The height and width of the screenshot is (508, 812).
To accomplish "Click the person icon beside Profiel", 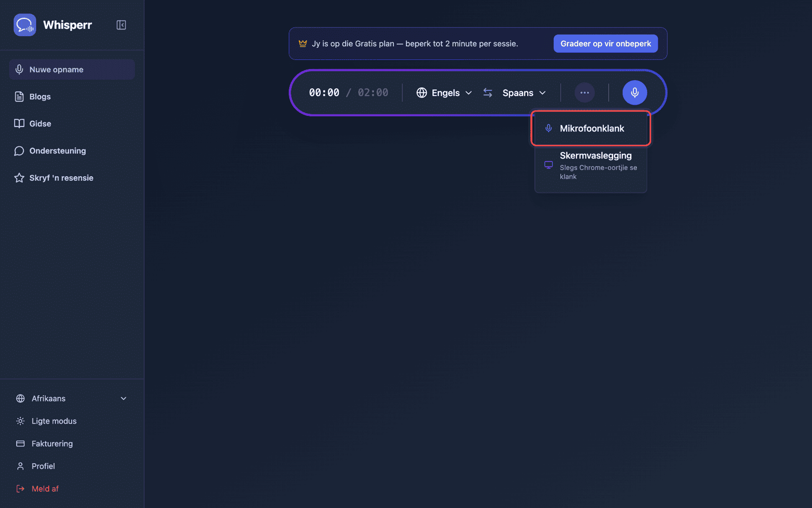I will coord(20,466).
